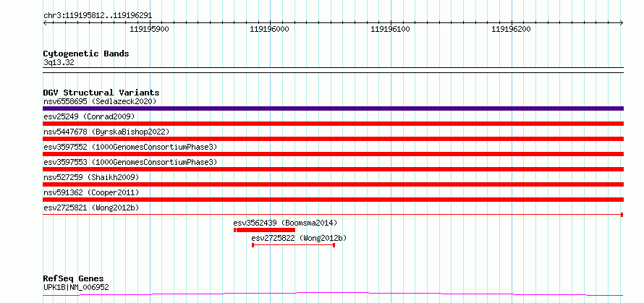Click the 119196000 ruler position
644x303 pixels.
[269, 29]
